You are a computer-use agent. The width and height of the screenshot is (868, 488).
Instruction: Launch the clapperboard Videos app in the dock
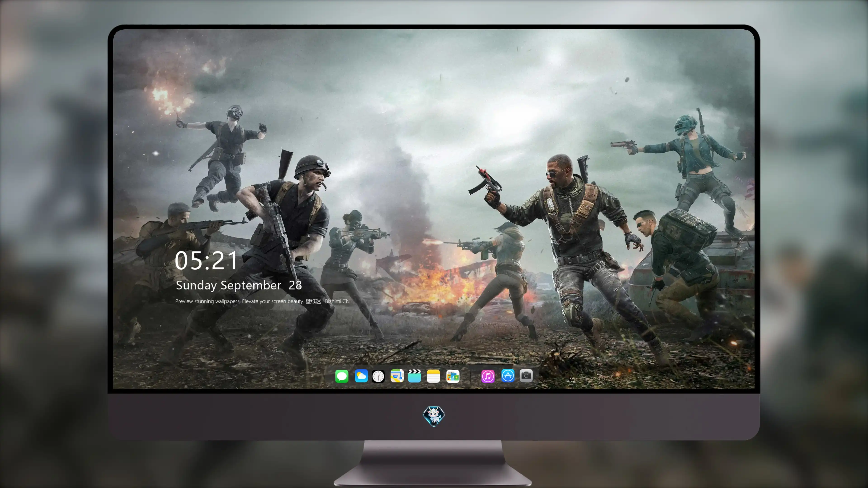[x=415, y=376]
